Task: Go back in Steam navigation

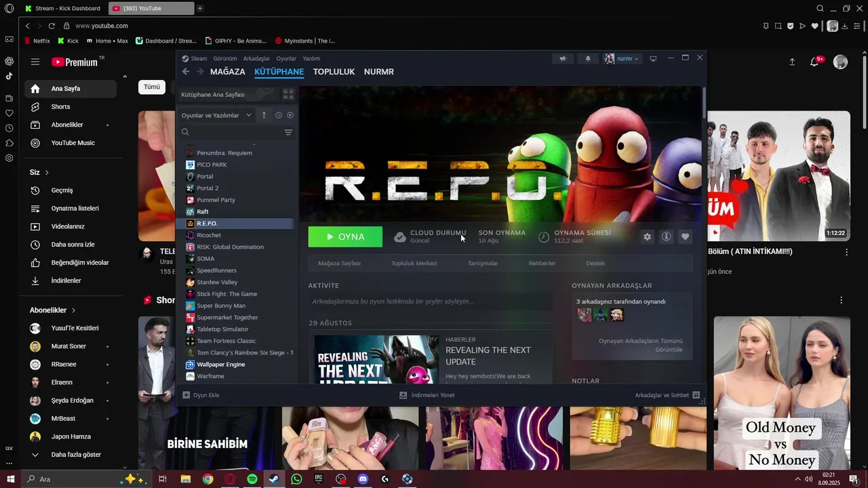Action: [x=186, y=72]
